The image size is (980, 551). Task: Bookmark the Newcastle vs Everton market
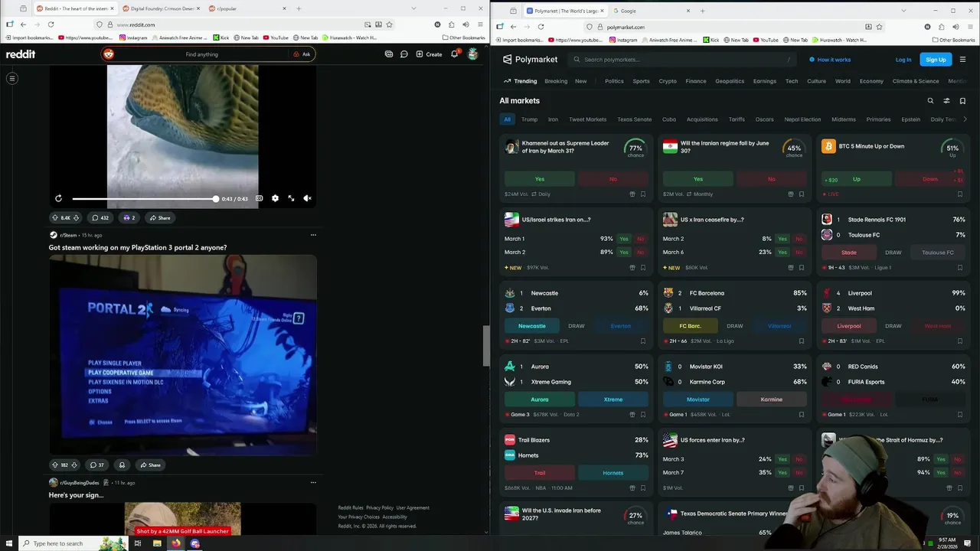pyautogui.click(x=643, y=341)
